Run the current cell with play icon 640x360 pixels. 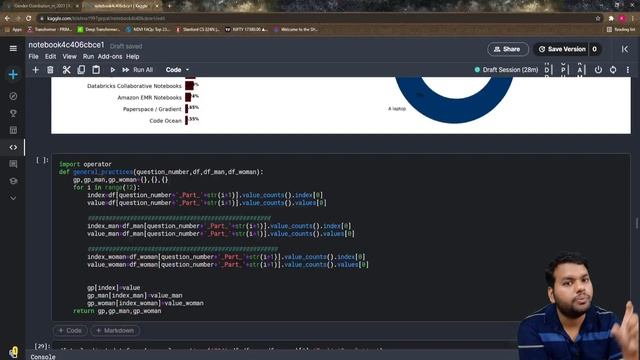(x=113, y=70)
